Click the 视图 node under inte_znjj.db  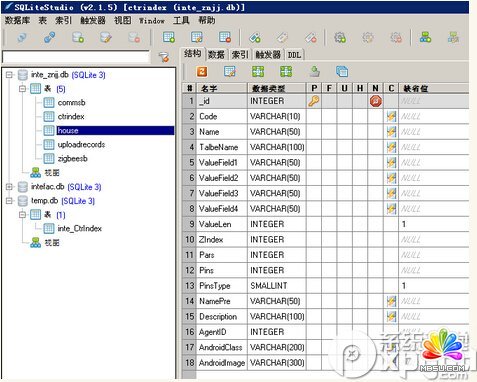(52, 173)
